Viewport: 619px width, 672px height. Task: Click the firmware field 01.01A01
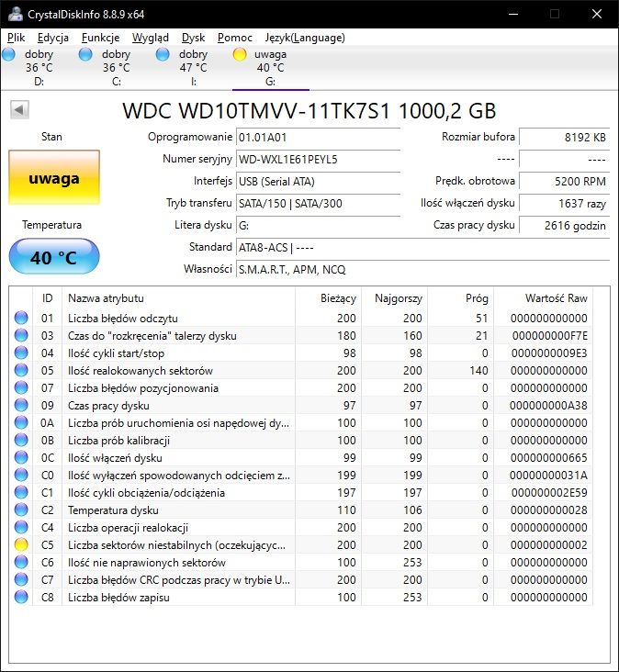318,138
